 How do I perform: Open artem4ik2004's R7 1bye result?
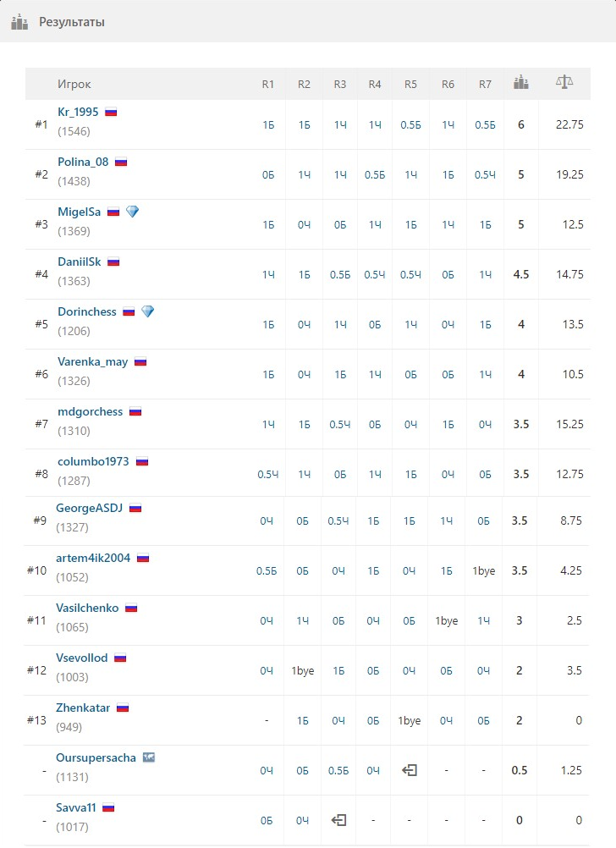[x=483, y=571]
